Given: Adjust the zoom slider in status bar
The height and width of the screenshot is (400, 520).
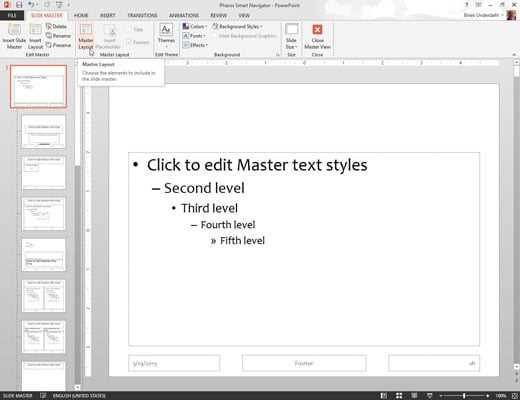Looking at the screenshot, I should point(464,396).
